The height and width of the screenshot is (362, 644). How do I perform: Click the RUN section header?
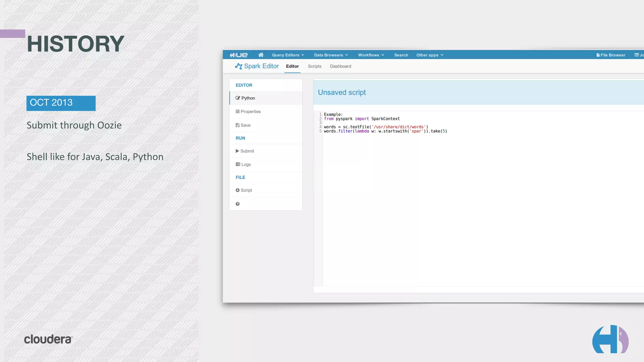click(x=240, y=138)
